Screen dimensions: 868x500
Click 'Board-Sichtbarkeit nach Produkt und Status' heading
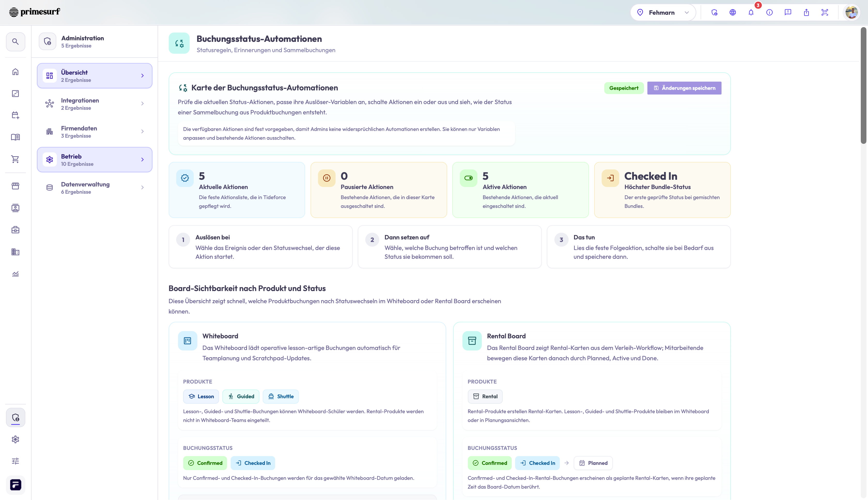[247, 288]
